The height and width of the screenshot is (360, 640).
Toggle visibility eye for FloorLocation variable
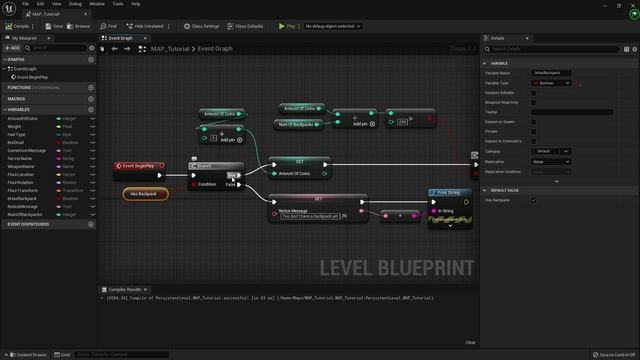point(92,174)
